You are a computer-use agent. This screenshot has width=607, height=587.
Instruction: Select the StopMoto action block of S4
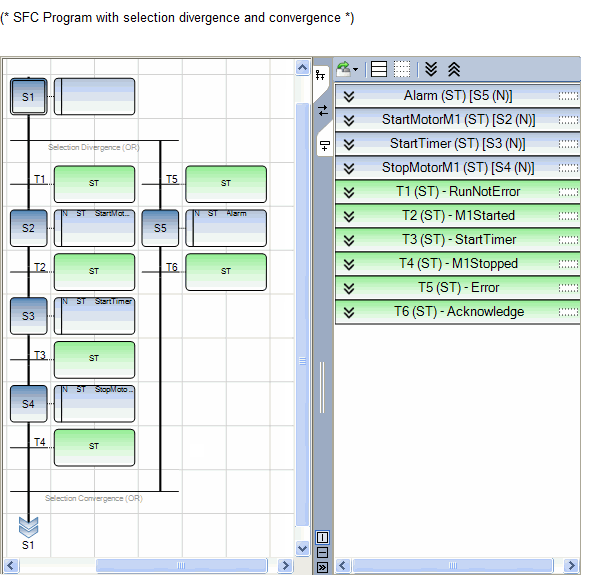pyautogui.click(x=94, y=404)
